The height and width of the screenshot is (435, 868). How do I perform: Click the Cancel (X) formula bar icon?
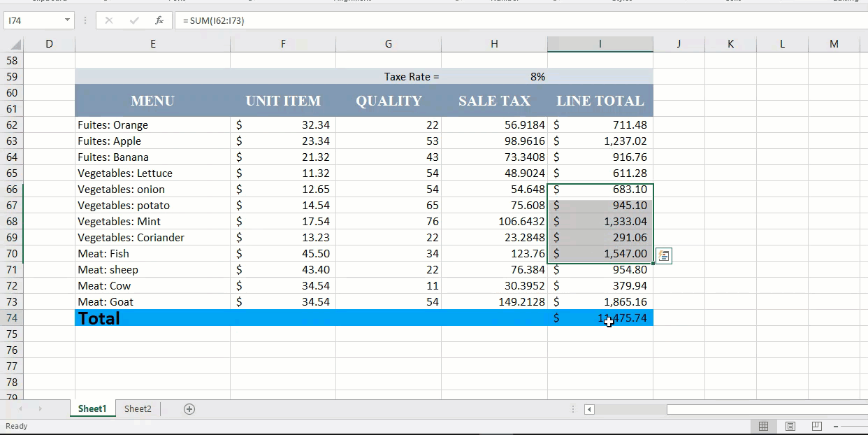pos(109,20)
